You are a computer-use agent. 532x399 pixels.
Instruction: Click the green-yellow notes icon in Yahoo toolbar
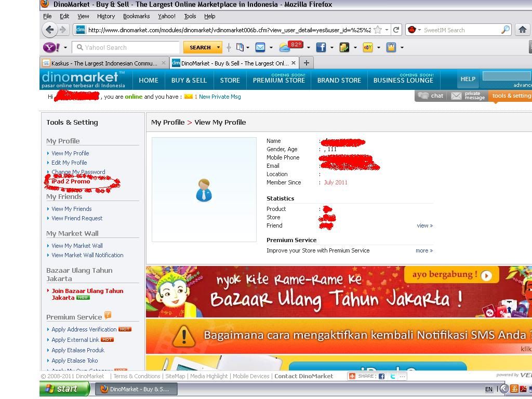click(x=344, y=47)
